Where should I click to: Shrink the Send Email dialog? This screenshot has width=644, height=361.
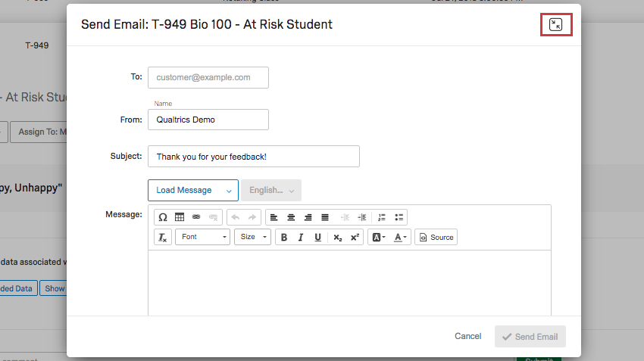coord(555,24)
